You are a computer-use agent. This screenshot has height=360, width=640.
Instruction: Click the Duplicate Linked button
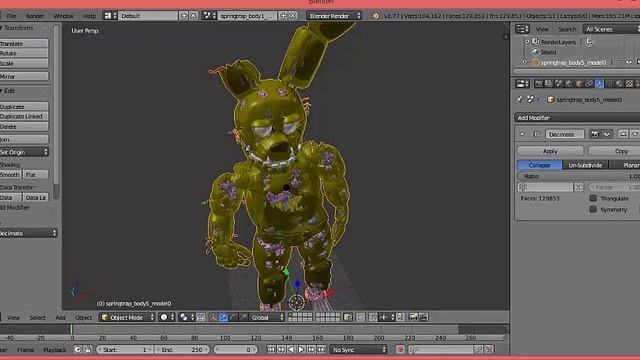(24, 116)
